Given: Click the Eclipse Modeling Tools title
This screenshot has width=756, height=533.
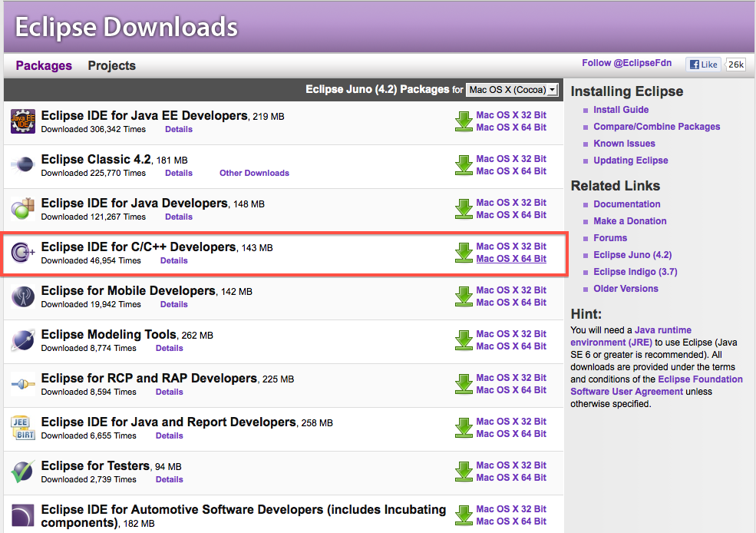Looking at the screenshot, I should point(108,334).
